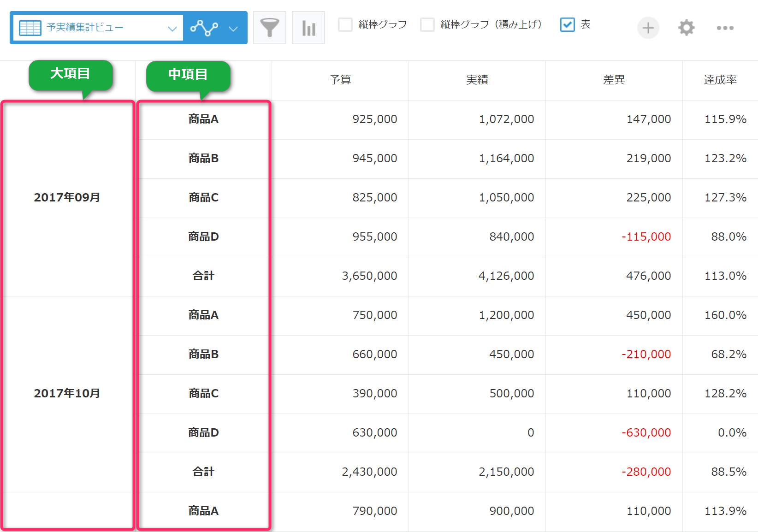
Task: Click achievement rate 113.0%
Action: 725,276
